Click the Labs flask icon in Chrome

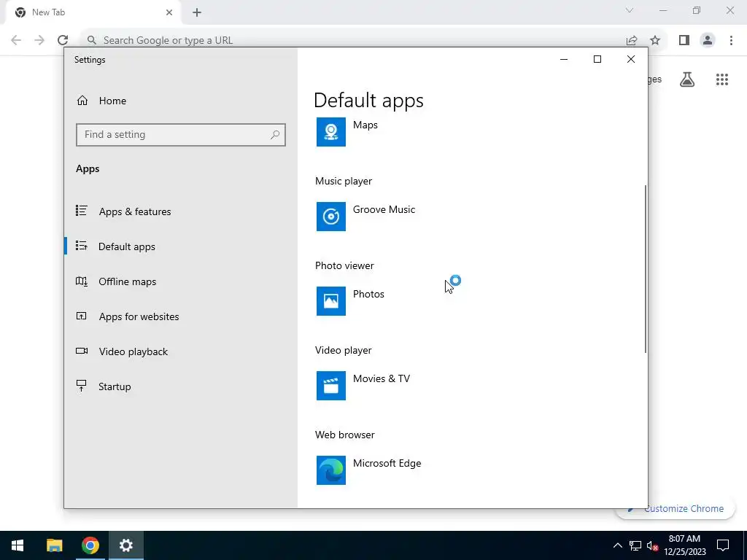(687, 79)
